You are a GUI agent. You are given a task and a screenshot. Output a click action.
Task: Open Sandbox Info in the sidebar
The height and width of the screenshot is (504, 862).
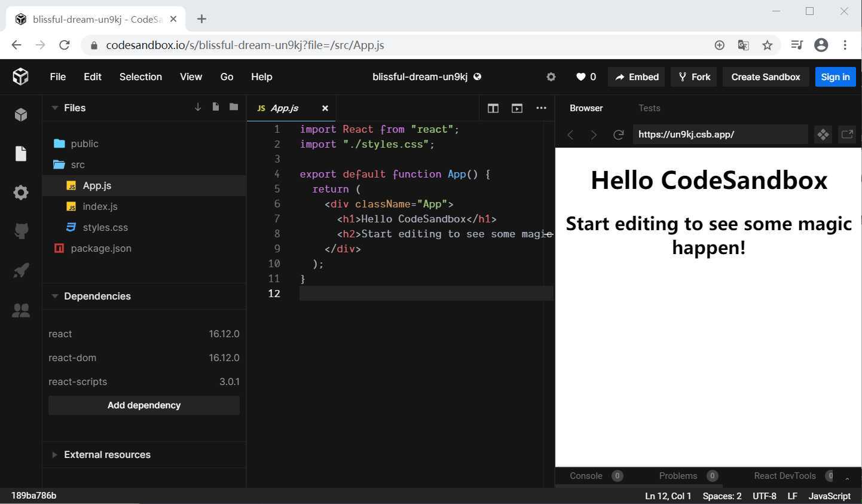point(21,115)
